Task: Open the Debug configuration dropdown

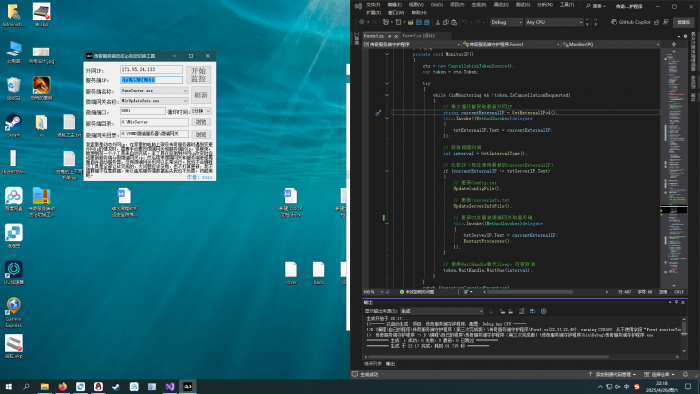Action: [506, 22]
